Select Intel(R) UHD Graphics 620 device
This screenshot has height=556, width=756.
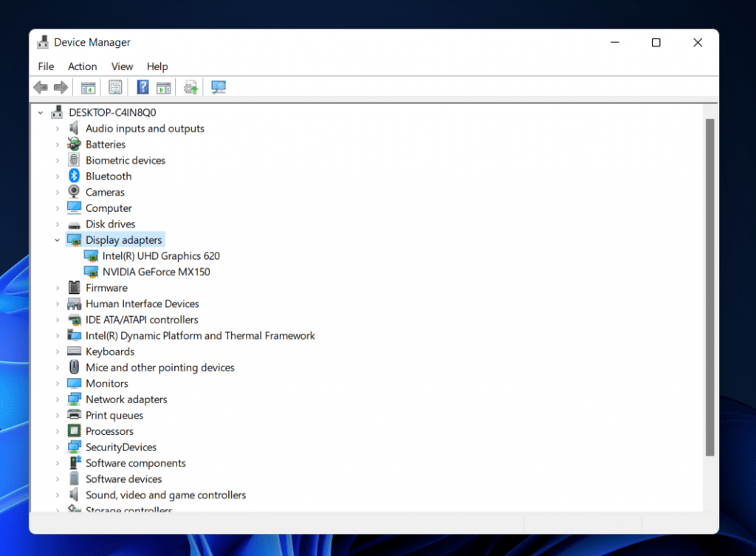click(x=161, y=256)
